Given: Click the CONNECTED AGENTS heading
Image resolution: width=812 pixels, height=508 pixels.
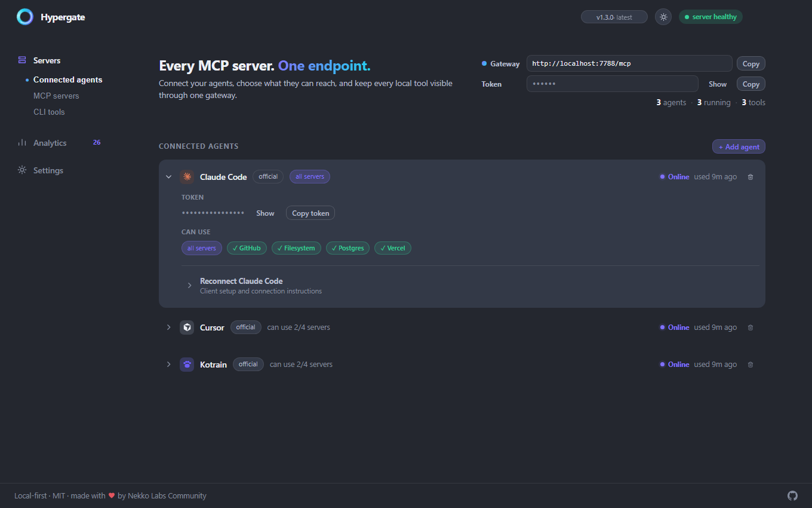Looking at the screenshot, I should [198, 146].
